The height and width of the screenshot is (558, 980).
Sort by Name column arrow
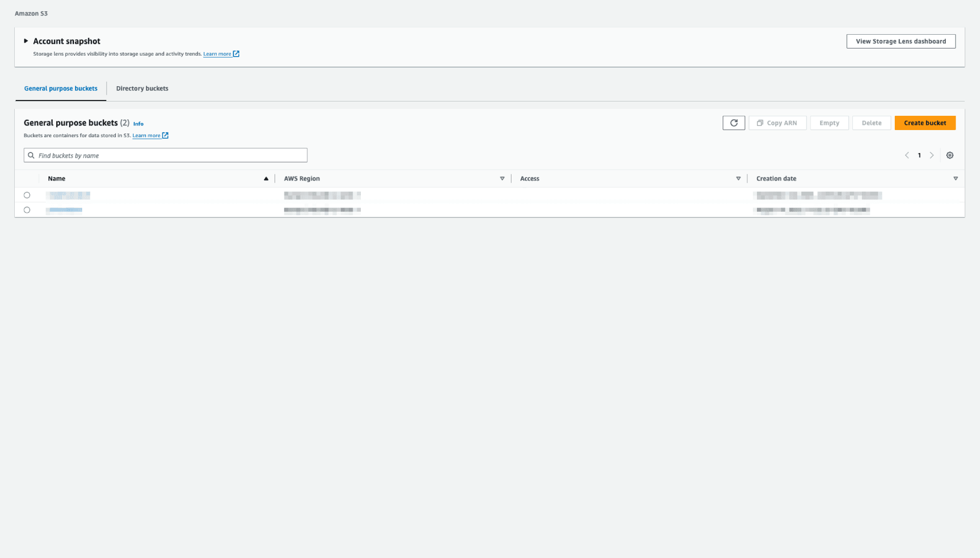[x=266, y=179]
